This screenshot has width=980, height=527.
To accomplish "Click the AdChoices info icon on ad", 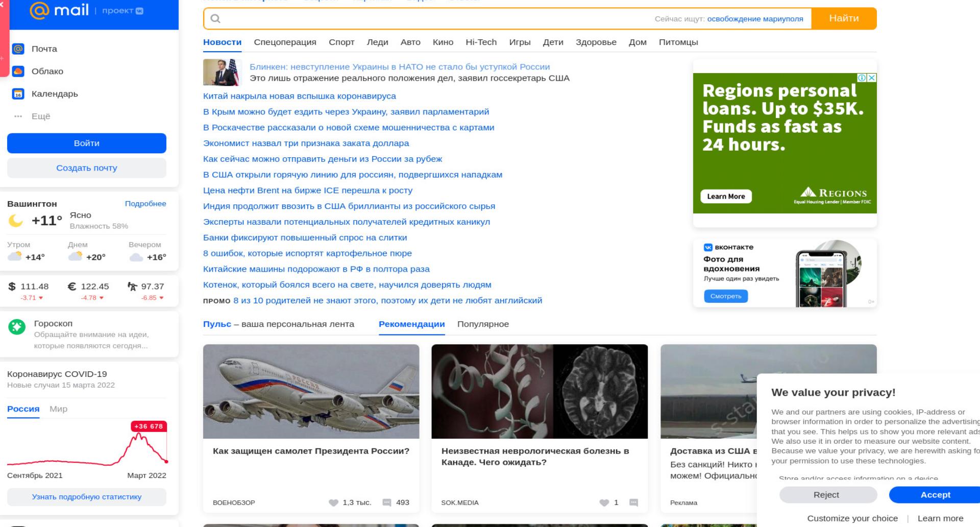I will tap(862, 78).
